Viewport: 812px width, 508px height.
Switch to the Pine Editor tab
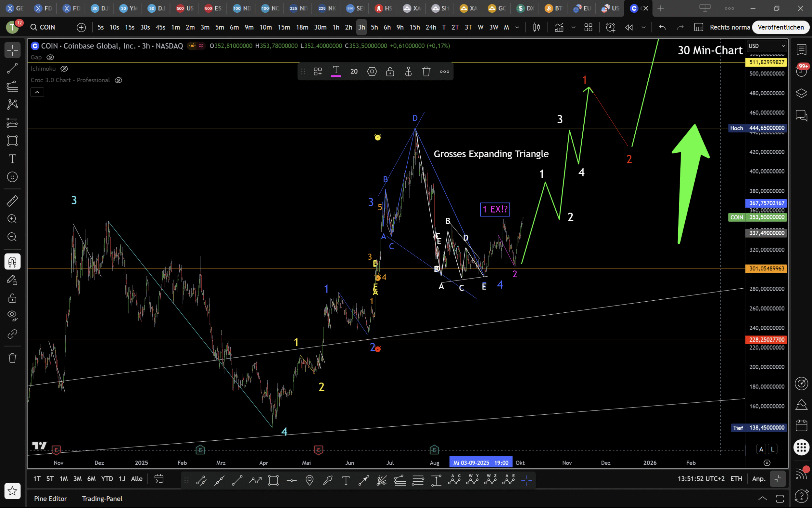(50, 499)
